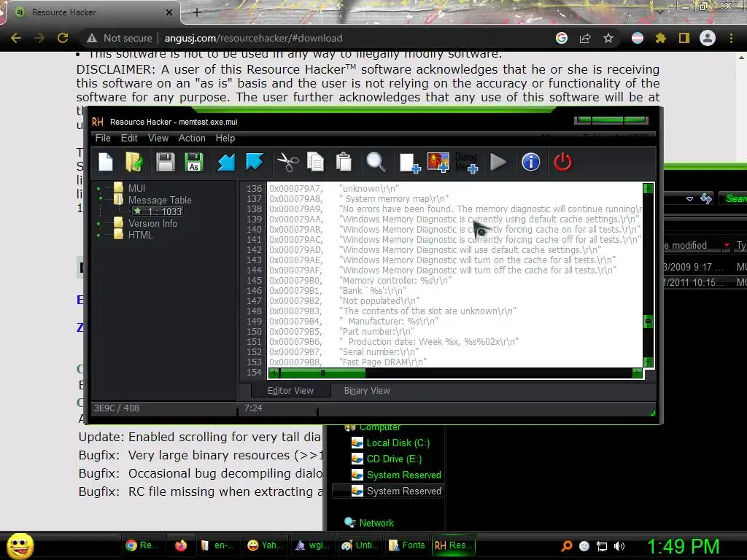The width and height of the screenshot is (747, 560).
Task: Click the Paste clipboard icon
Action: 344,162
